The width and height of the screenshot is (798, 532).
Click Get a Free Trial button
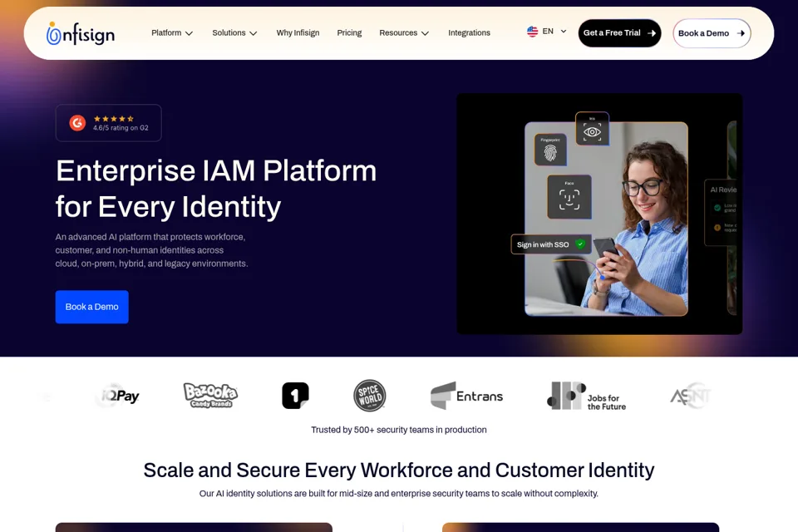pos(619,33)
